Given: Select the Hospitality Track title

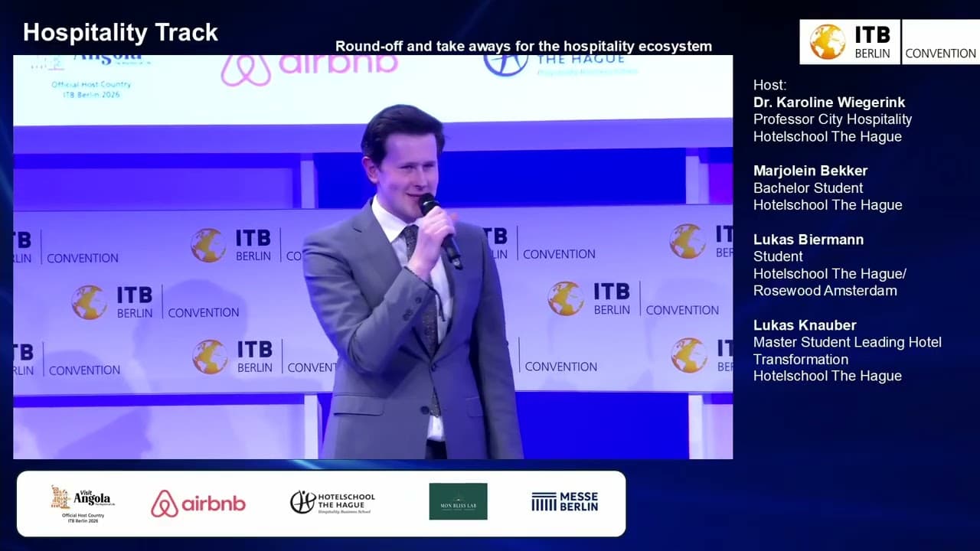Looking at the screenshot, I should [x=120, y=32].
